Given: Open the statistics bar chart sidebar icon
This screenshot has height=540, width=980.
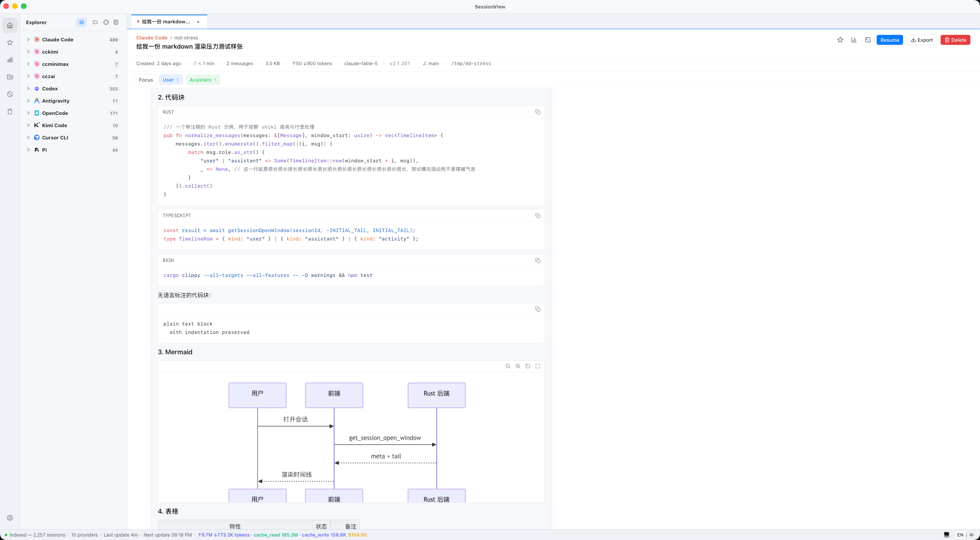Looking at the screenshot, I should click(10, 60).
